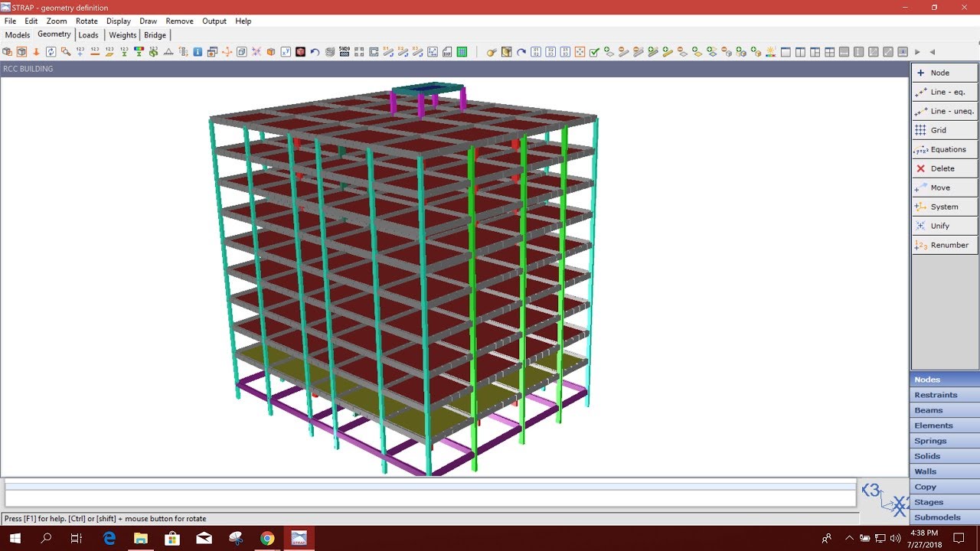Open the Stages panel section
980x551 pixels.
click(x=944, y=501)
